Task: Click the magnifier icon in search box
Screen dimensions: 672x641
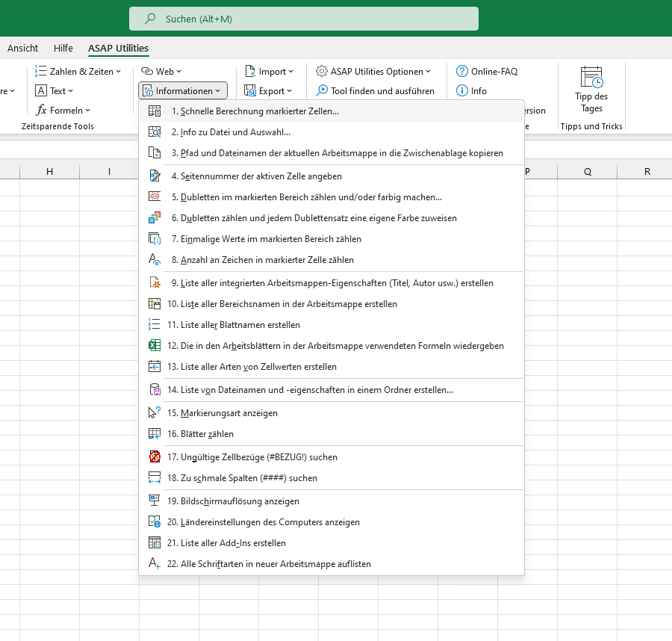Action: tap(150, 19)
